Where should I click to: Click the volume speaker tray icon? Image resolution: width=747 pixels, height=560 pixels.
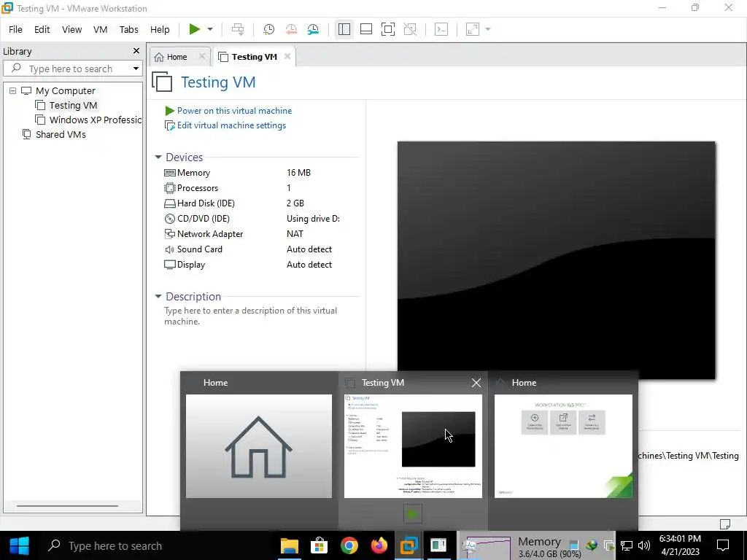tap(643, 545)
